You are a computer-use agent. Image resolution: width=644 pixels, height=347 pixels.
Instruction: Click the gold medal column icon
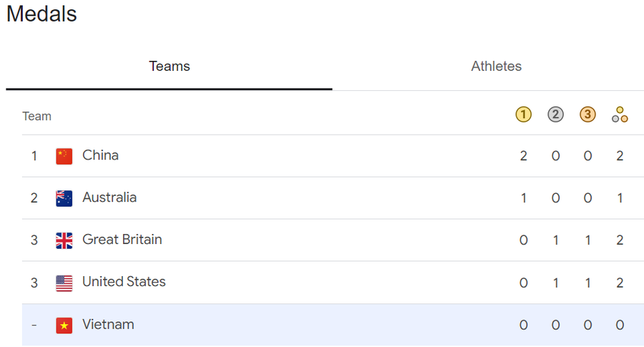tap(524, 114)
